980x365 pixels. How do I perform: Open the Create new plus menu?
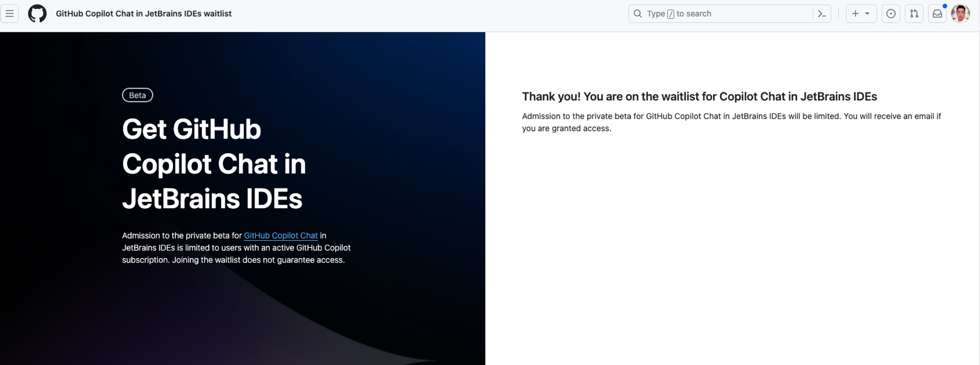tap(861, 14)
